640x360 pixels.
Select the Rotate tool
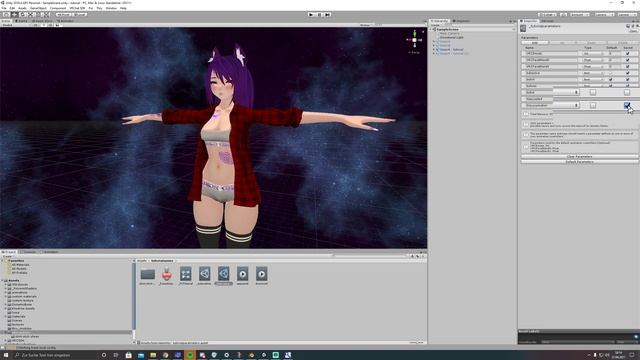click(22, 14)
